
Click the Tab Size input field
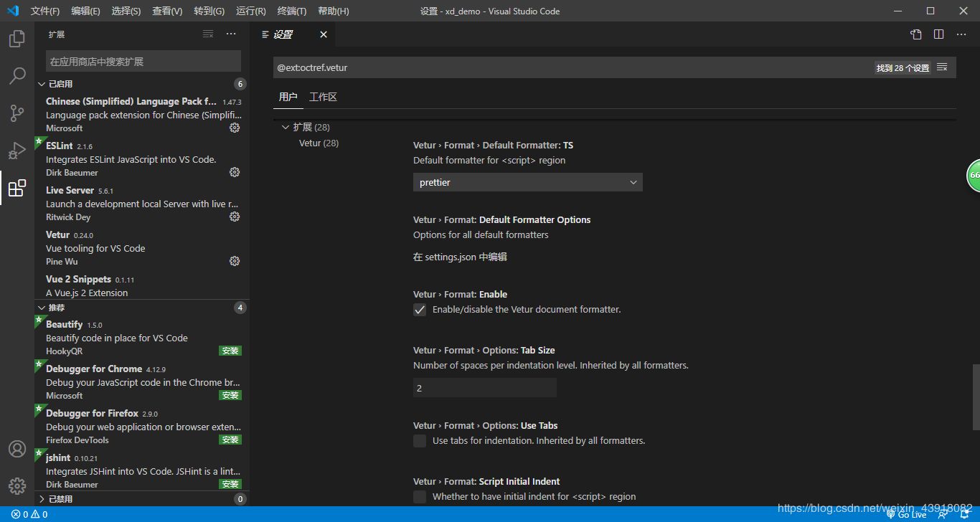tap(485, 388)
